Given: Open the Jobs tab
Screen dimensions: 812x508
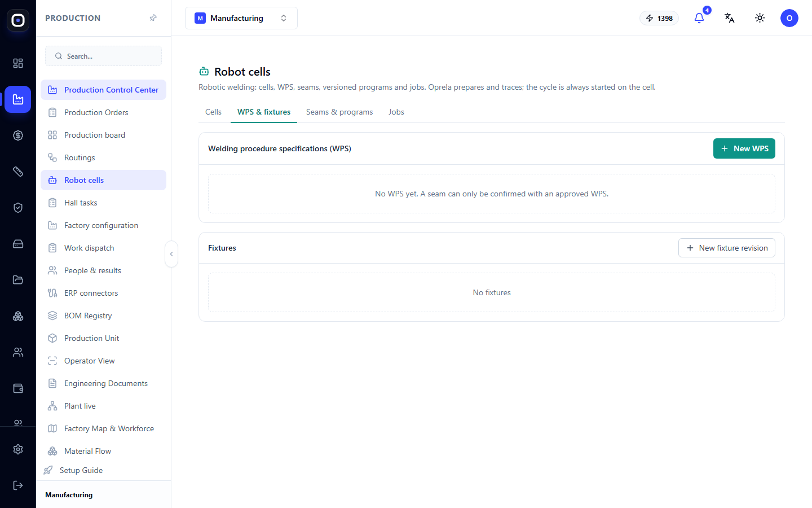Looking at the screenshot, I should tap(396, 112).
